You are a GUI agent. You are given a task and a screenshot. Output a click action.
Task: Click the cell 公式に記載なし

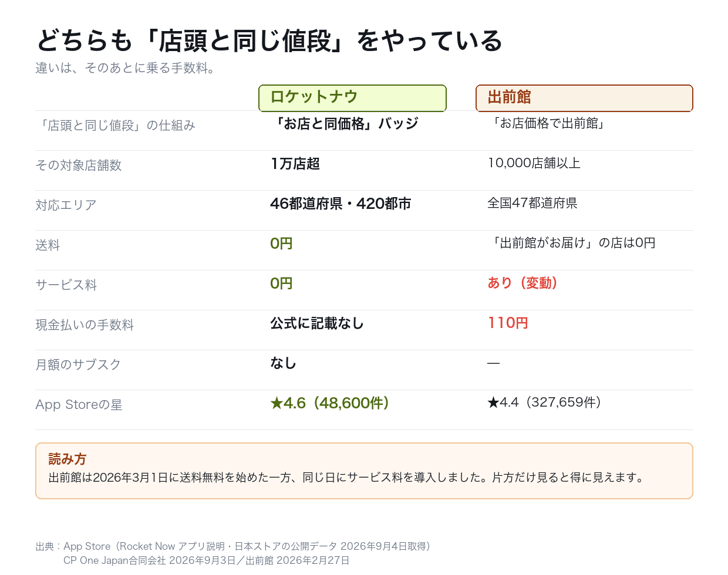click(317, 323)
